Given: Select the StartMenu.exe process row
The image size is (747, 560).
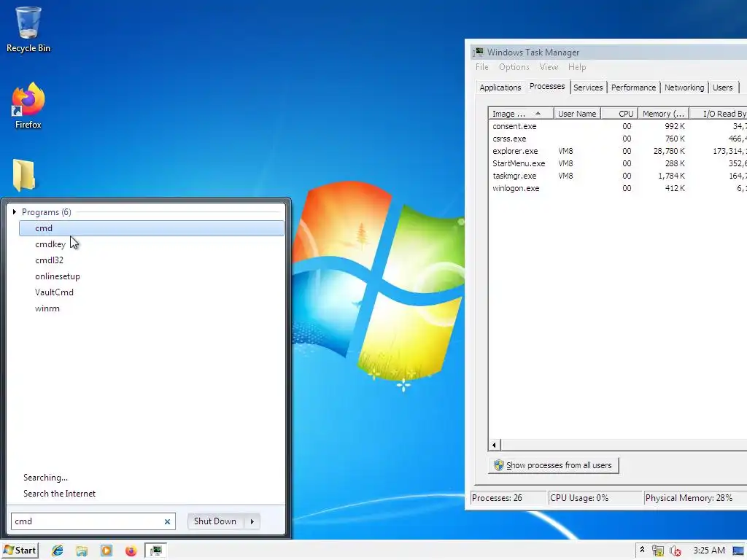Looking at the screenshot, I should (618, 163).
